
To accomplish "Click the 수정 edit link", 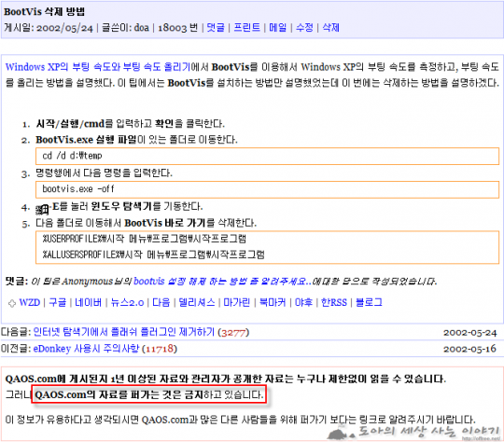I will (304, 28).
